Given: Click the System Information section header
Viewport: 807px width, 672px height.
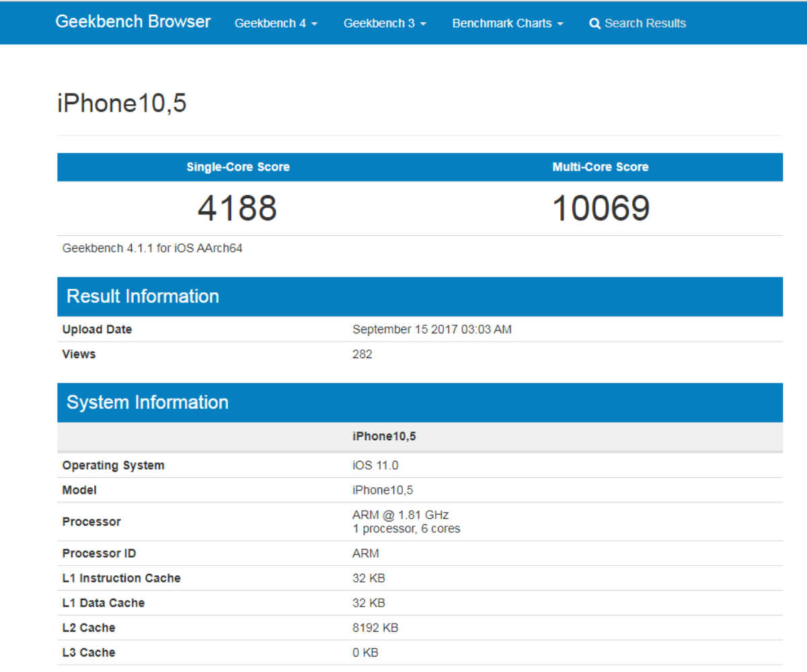Looking at the screenshot, I should 147,403.
